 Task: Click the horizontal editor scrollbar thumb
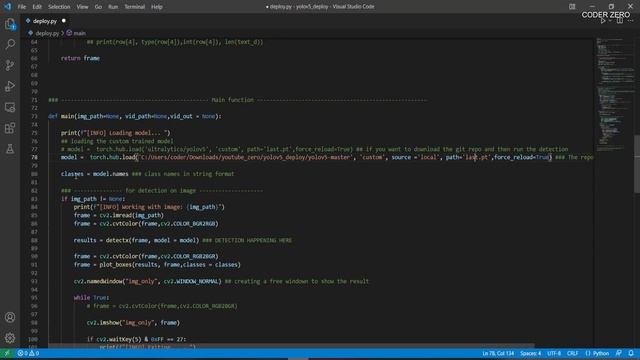pos(291,346)
